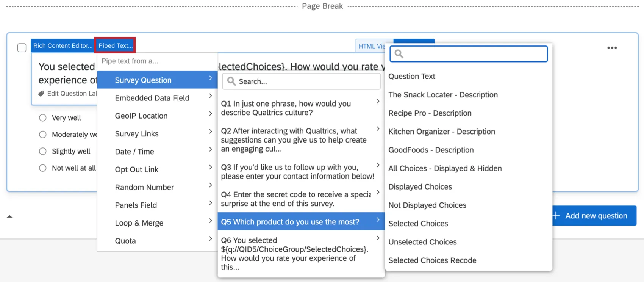This screenshot has height=282, width=644.
Task: Select the "Not well at all" radio button
Action: click(x=43, y=168)
